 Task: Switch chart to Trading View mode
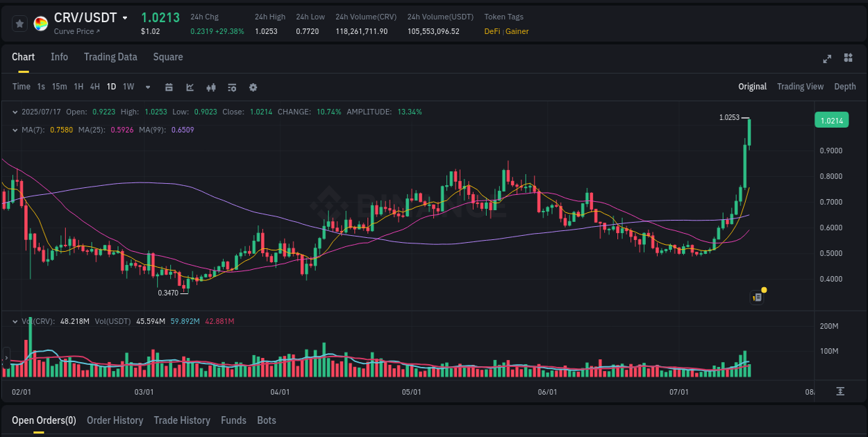click(800, 87)
